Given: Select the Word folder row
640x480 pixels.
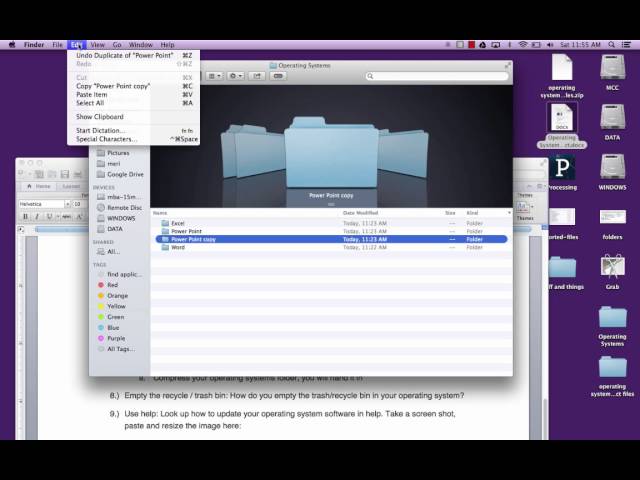Looking at the screenshot, I should point(331,247).
